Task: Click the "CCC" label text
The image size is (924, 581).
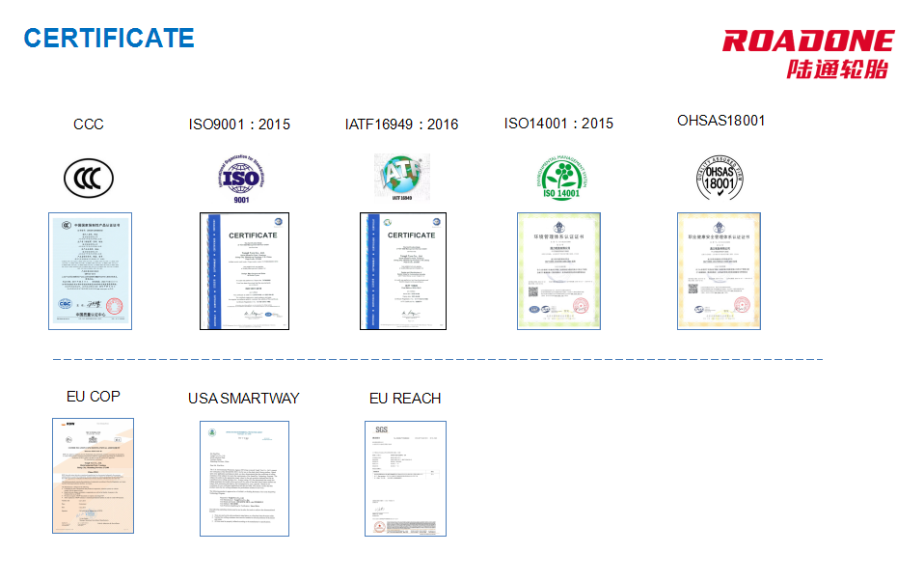Action: 89,124
